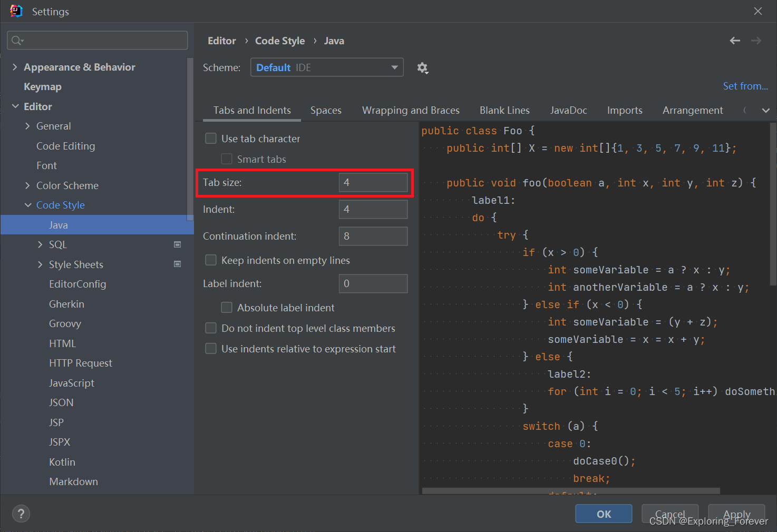Image resolution: width=777 pixels, height=532 pixels.
Task: Click the OK button
Action: [x=604, y=514]
